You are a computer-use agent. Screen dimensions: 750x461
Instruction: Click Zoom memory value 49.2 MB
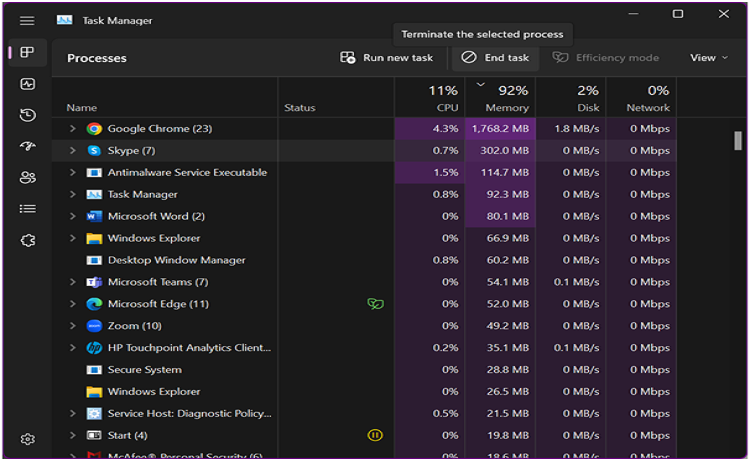508,326
